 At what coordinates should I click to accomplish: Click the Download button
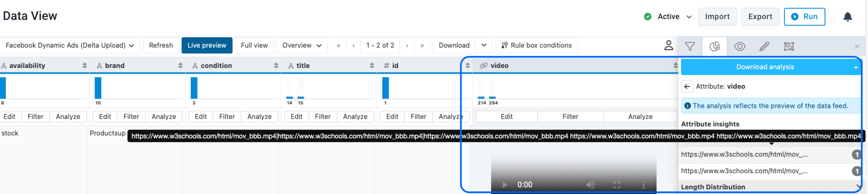tap(454, 45)
